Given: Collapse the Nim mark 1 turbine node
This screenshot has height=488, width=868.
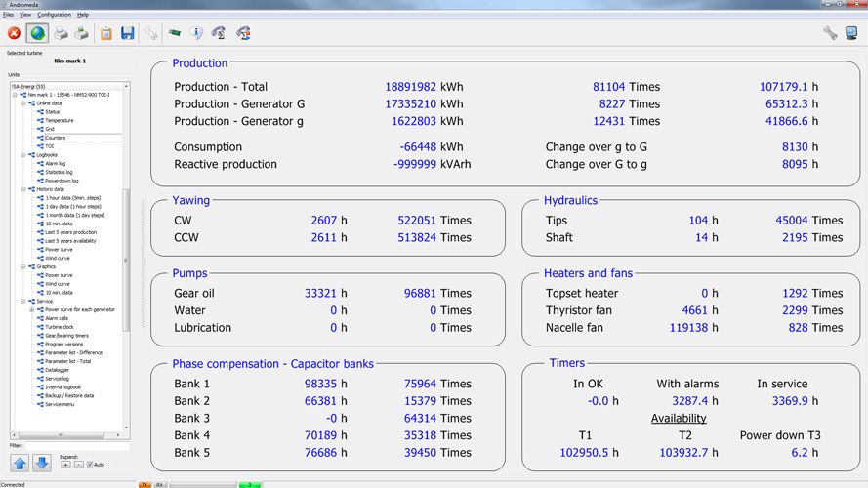Looking at the screenshot, I should [x=15, y=95].
